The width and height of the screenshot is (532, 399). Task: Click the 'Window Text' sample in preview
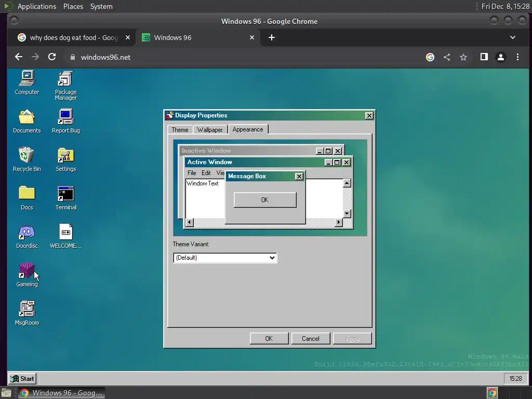[x=203, y=183]
